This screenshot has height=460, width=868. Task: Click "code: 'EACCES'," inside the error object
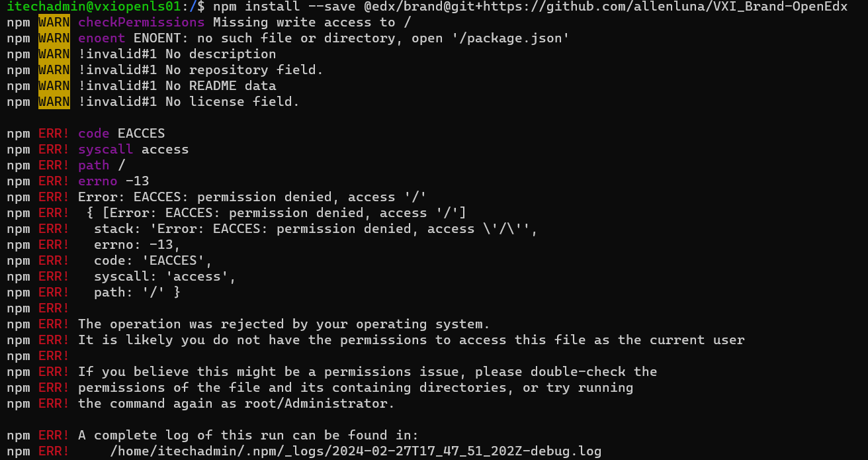[x=153, y=261]
